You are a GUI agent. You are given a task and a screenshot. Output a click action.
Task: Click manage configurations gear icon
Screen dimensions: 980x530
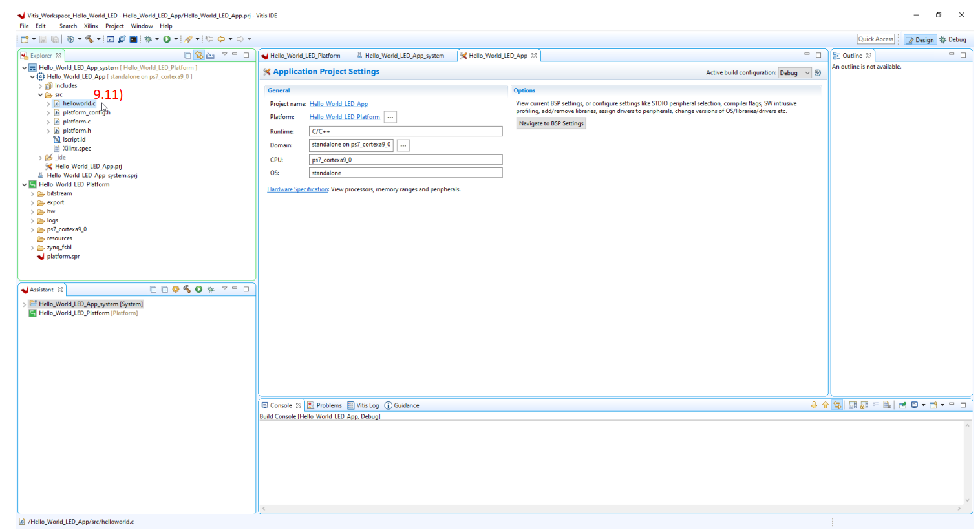click(818, 73)
